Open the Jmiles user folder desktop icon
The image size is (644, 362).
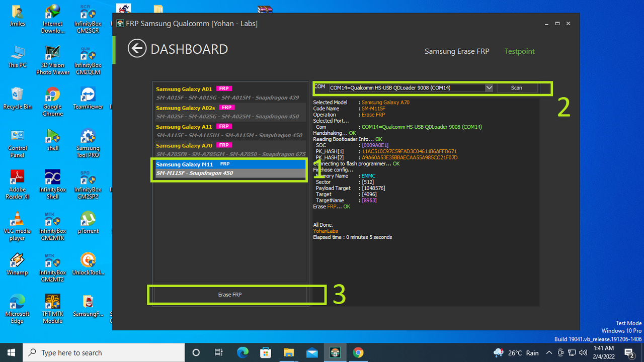tap(17, 16)
